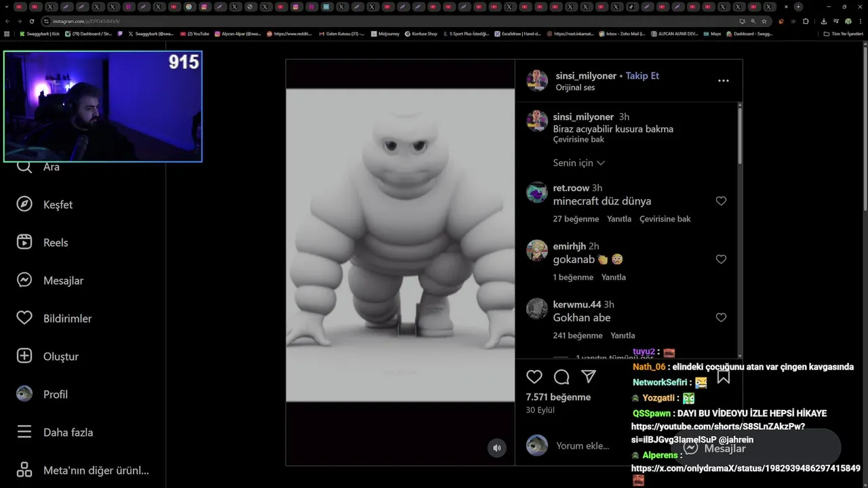Click Orijinal ses audio link

click(575, 87)
